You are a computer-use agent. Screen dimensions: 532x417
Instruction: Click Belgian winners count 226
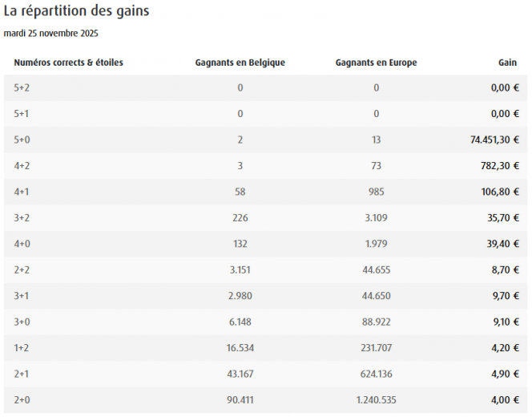(240, 218)
